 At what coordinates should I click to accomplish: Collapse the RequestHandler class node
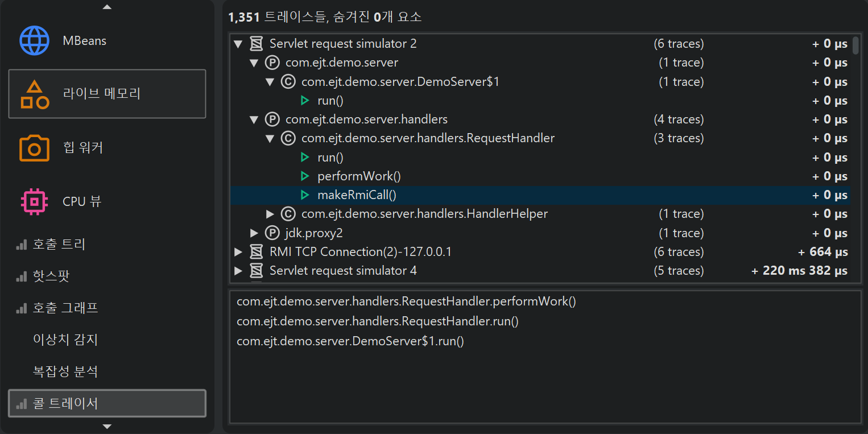pyautogui.click(x=270, y=138)
